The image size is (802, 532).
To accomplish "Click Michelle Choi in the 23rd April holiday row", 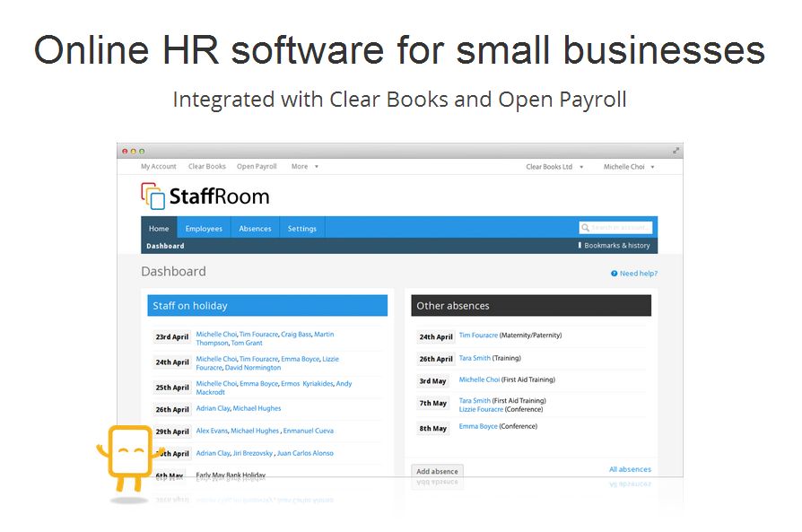I will pos(216,335).
